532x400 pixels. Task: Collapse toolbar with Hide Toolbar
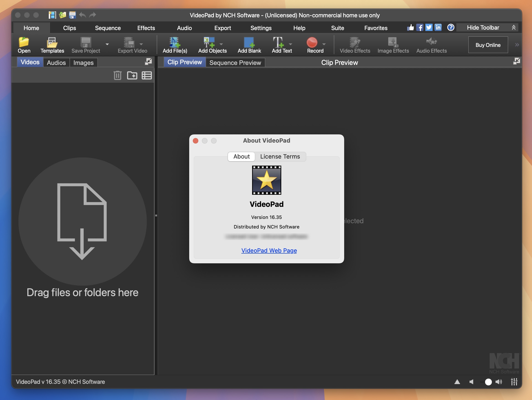[487, 28]
